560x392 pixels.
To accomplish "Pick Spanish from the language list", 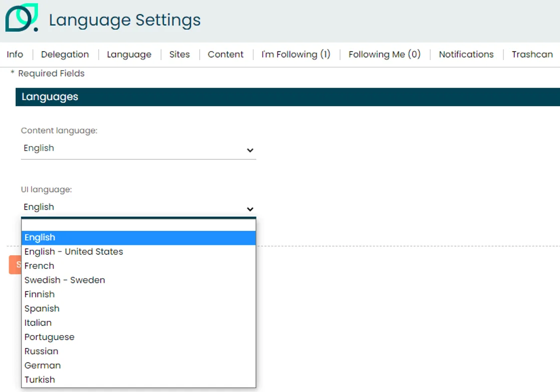I will tap(139, 309).
